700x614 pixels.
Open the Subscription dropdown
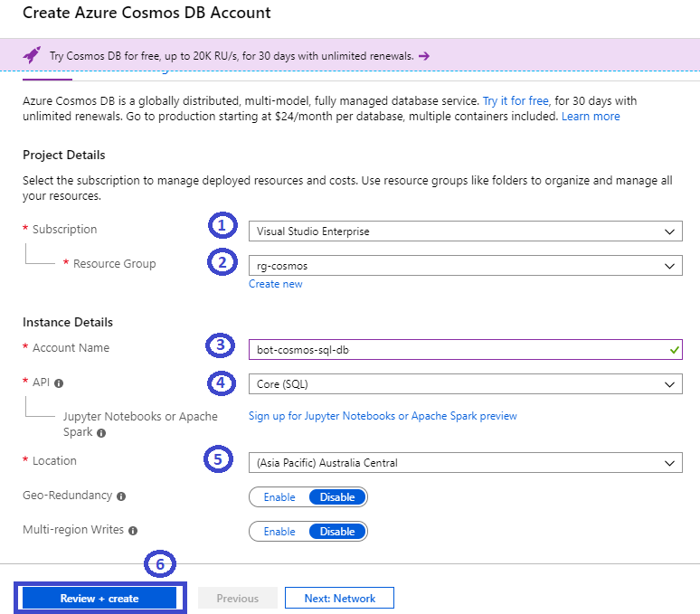[x=465, y=231]
